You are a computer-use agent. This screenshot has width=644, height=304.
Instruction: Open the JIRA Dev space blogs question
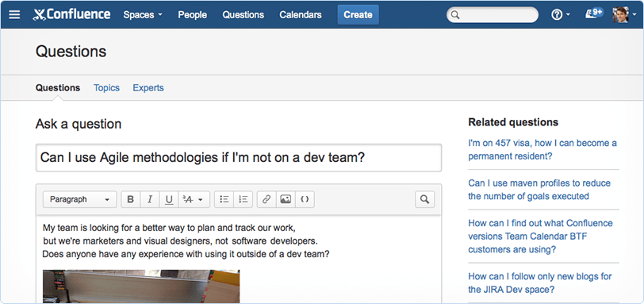540,283
